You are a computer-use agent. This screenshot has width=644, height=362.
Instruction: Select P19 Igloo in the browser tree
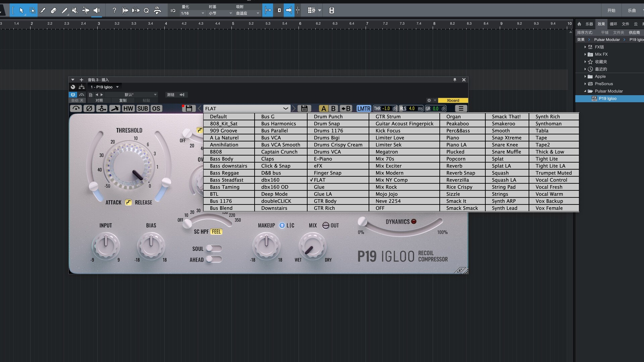click(x=609, y=99)
